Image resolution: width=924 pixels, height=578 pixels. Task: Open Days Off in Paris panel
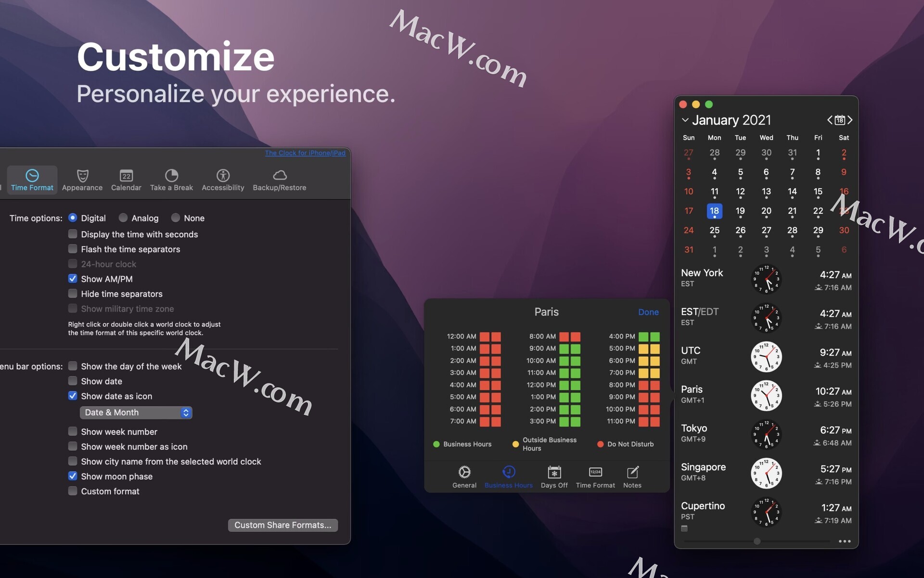point(554,477)
